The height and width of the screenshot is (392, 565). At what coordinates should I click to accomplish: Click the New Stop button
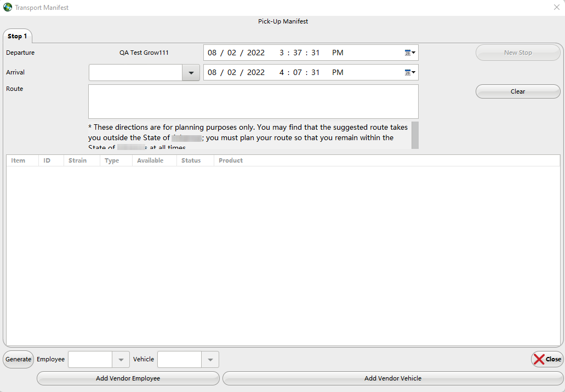point(517,52)
